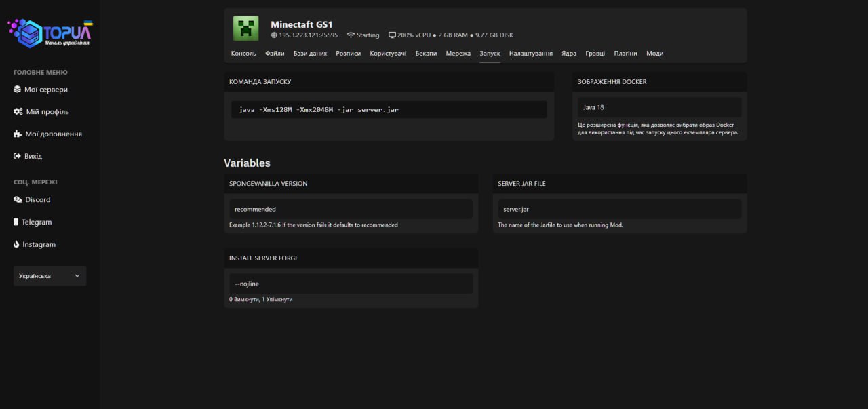Click the puzzle icon beside Мої доповнення
Screen dimensions: 868x409
pos(18,134)
